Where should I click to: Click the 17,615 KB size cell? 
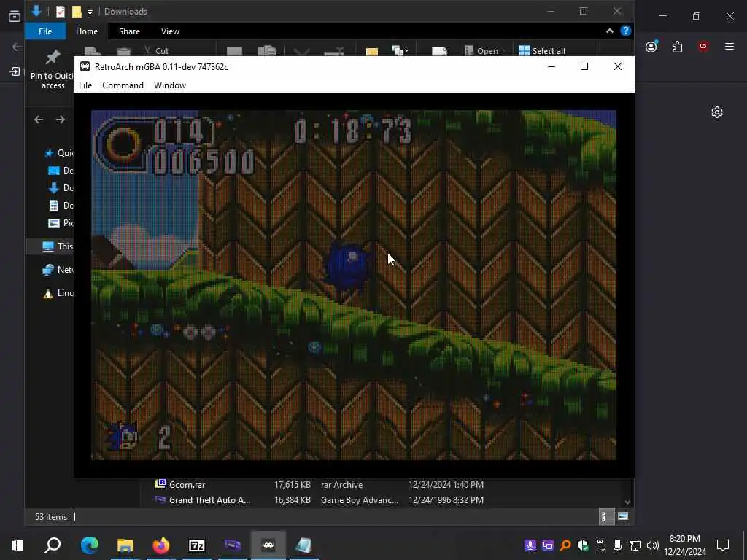pos(293,485)
